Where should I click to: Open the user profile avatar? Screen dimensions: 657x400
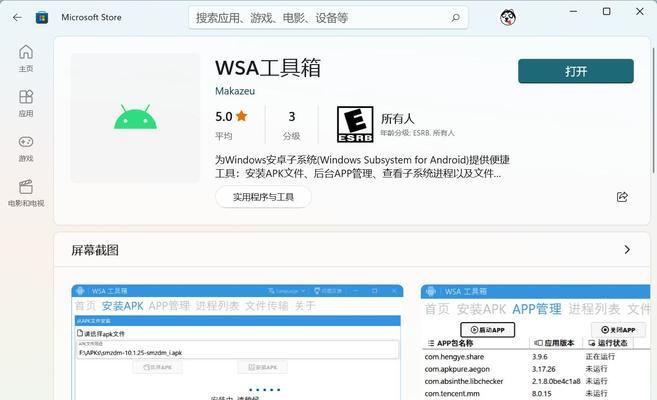click(x=508, y=17)
